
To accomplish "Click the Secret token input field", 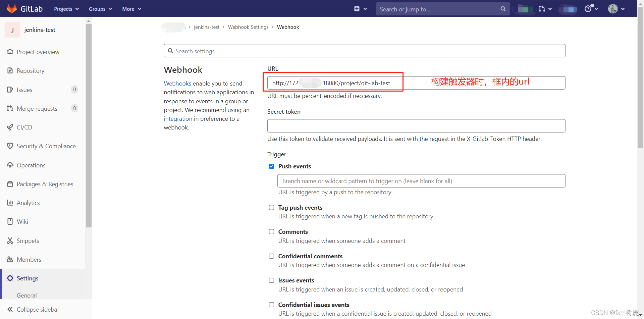I will point(416,126).
